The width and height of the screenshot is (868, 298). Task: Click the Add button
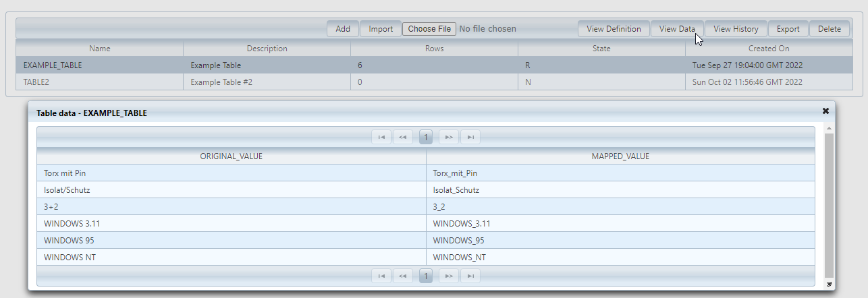tap(343, 29)
